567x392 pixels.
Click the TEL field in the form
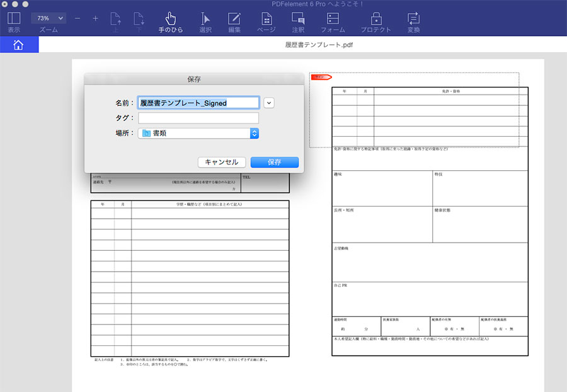tap(265, 183)
